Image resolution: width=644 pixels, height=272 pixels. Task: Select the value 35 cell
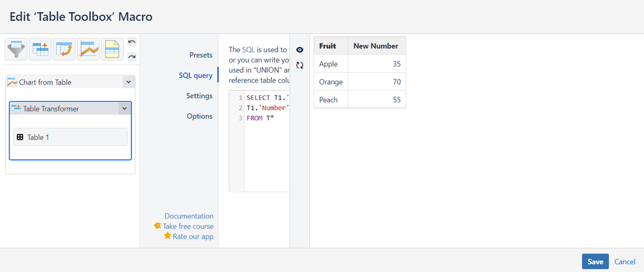(x=377, y=64)
